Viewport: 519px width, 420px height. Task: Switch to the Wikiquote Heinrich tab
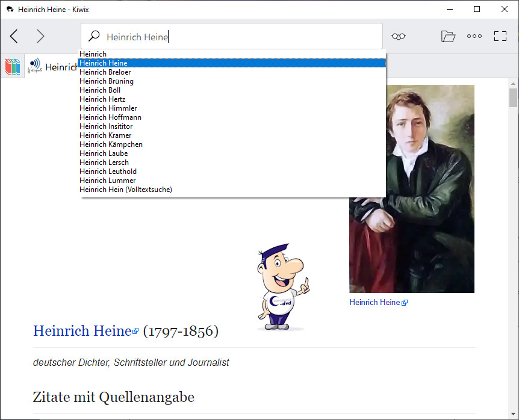51,67
